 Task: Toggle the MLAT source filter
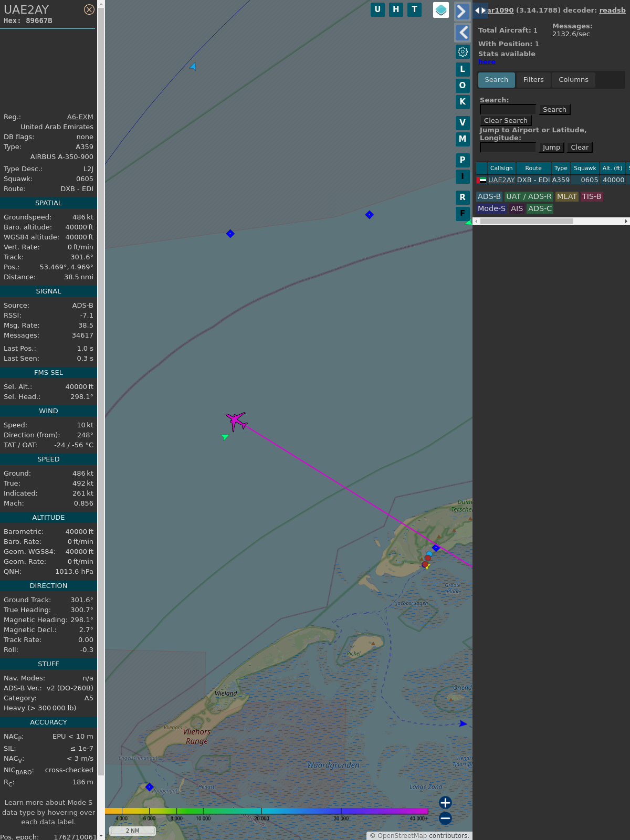[x=566, y=196]
